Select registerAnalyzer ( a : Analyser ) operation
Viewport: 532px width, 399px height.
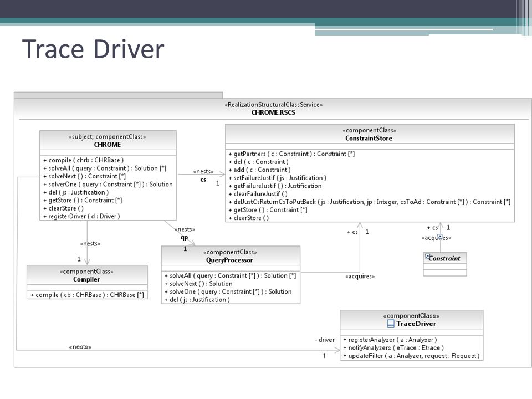click(x=390, y=340)
